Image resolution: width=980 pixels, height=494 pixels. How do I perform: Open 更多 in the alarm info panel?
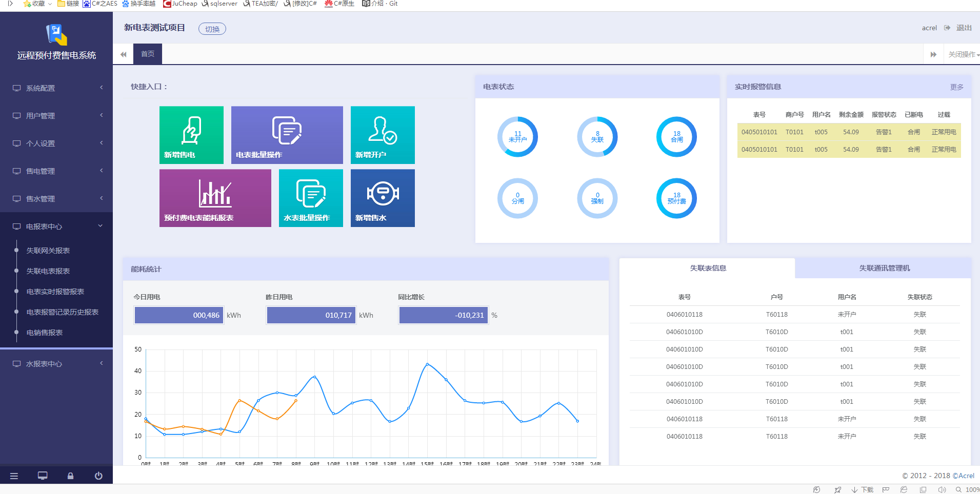(x=956, y=87)
